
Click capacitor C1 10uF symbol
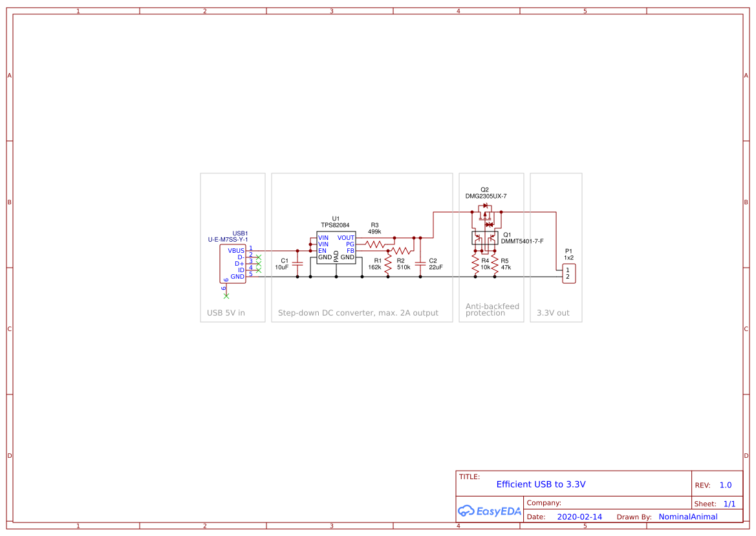pyautogui.click(x=296, y=264)
